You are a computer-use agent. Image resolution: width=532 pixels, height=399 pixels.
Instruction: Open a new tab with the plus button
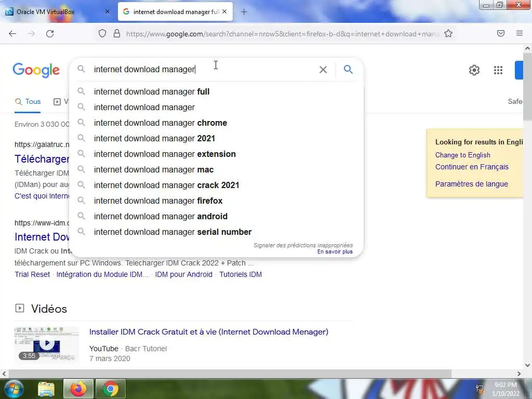tap(244, 12)
